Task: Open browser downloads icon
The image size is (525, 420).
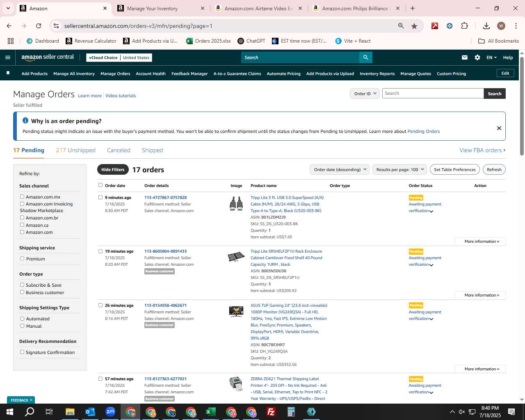Action: click(x=486, y=26)
